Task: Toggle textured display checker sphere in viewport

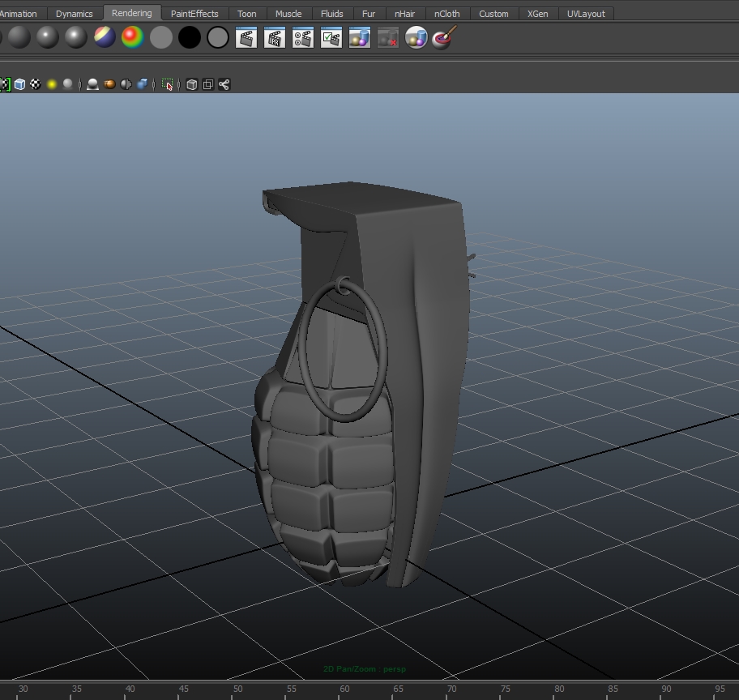Action: 36,84
